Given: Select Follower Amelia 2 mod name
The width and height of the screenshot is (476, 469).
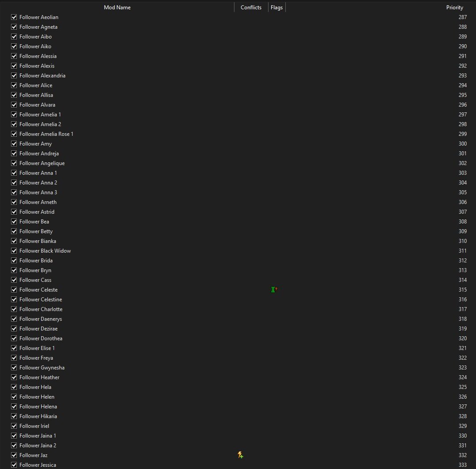Looking at the screenshot, I should pyautogui.click(x=40, y=124).
